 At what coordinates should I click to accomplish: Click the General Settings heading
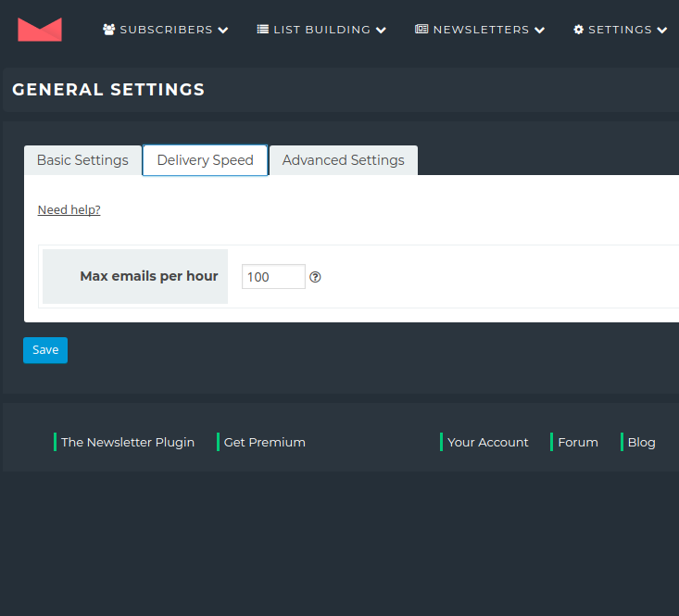point(108,90)
